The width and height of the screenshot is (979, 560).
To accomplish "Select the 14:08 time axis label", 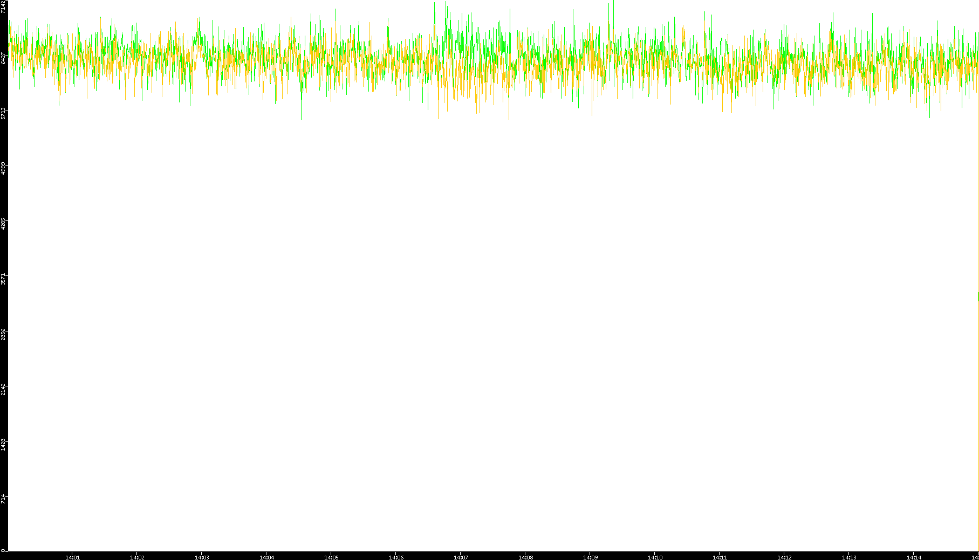I will coord(525,557).
